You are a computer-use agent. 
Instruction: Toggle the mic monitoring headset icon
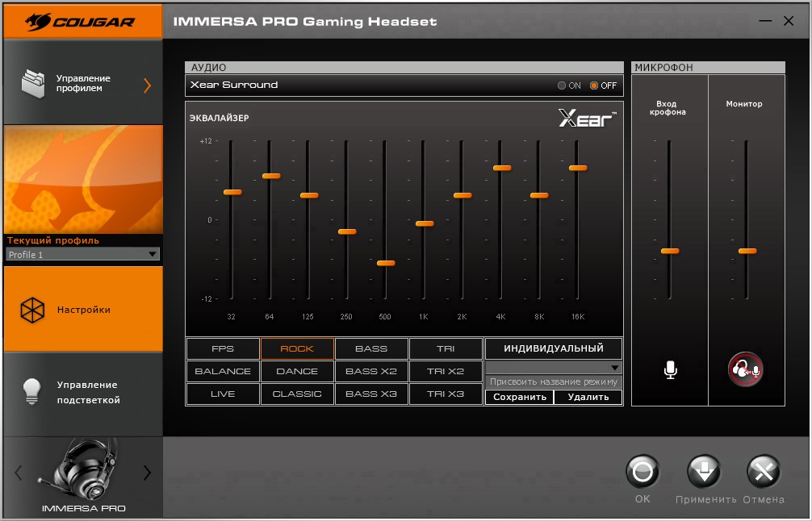[x=745, y=369]
